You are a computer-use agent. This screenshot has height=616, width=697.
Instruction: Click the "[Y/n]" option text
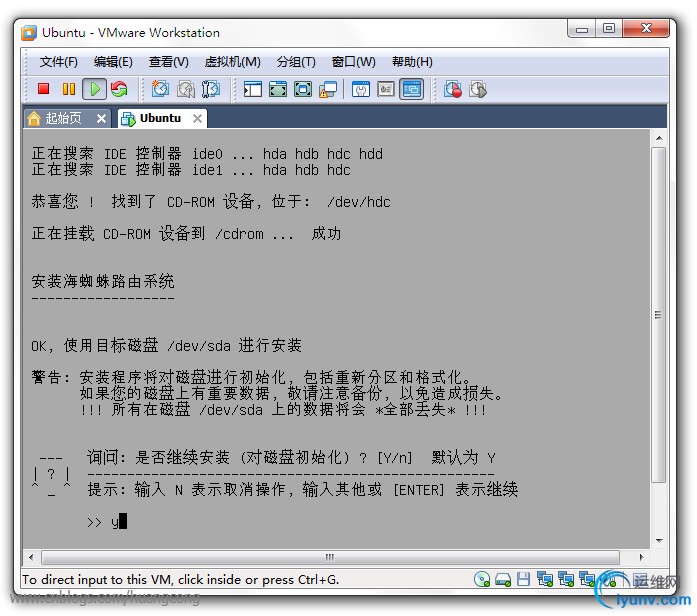coord(394,458)
